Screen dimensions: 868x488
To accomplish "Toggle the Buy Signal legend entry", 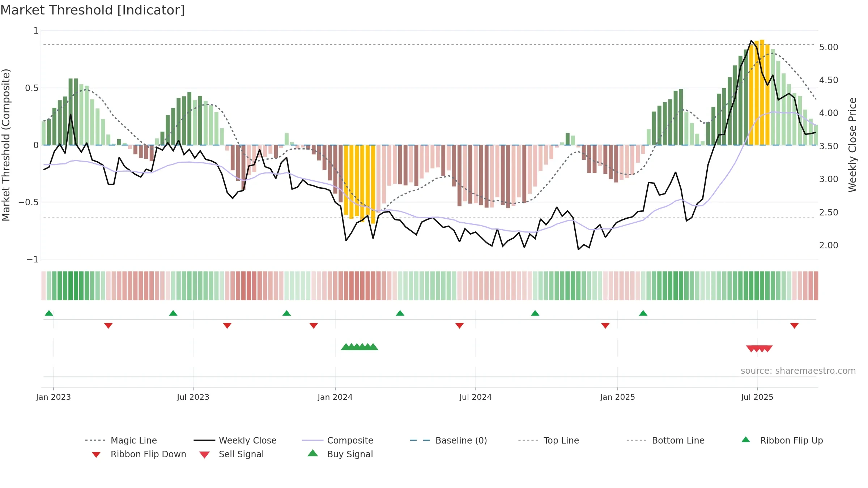I will [340, 454].
